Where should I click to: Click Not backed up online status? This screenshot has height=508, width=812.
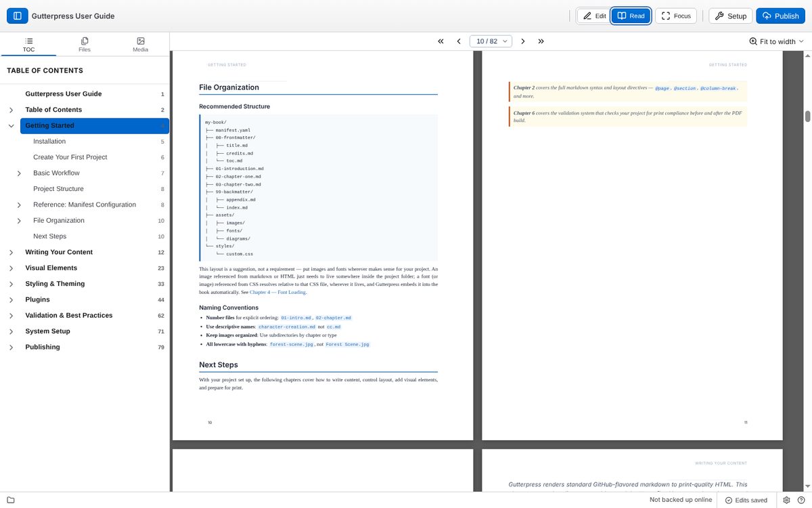pos(681,500)
